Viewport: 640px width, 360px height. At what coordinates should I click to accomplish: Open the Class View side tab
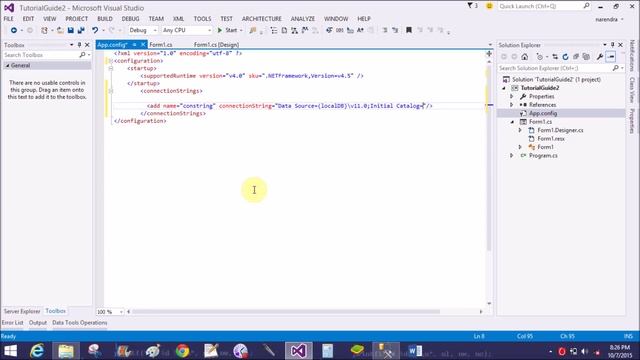pos(632,90)
